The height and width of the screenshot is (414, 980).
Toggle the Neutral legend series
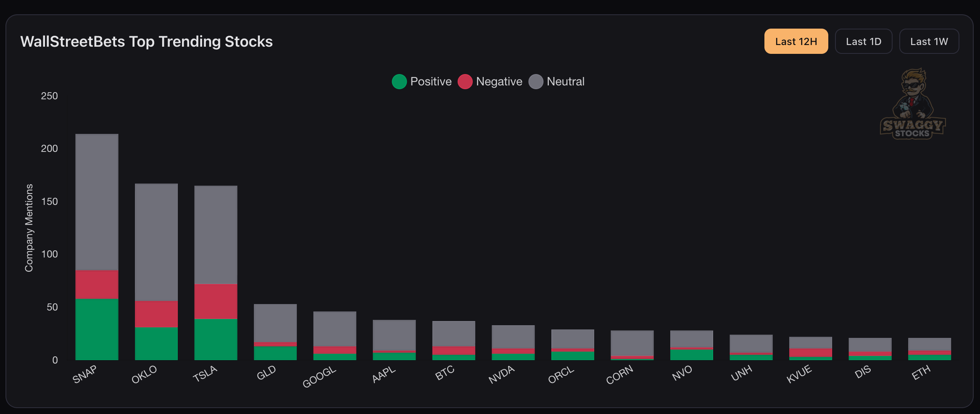[556, 81]
